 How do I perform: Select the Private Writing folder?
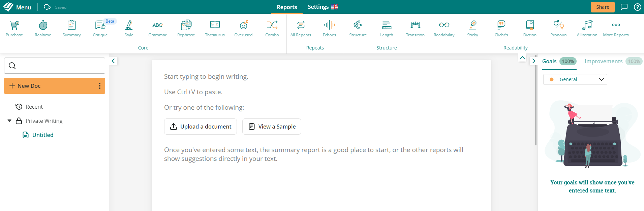click(x=39, y=121)
